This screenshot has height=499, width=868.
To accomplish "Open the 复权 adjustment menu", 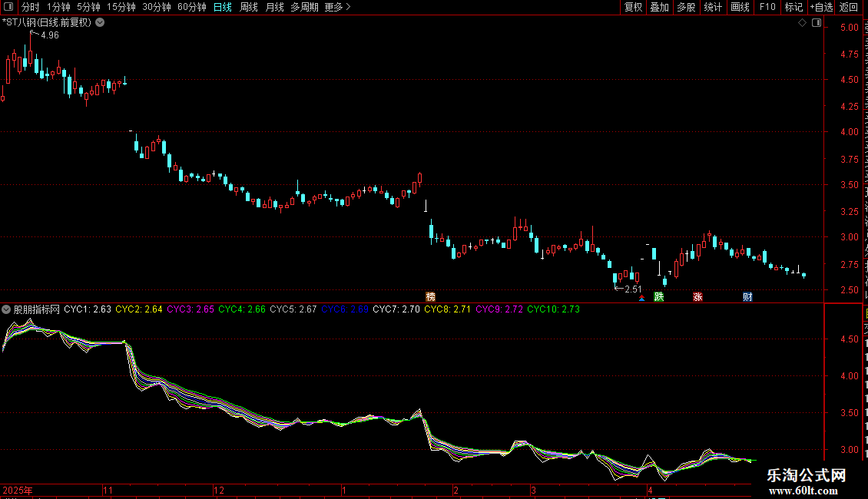I will [x=633, y=7].
